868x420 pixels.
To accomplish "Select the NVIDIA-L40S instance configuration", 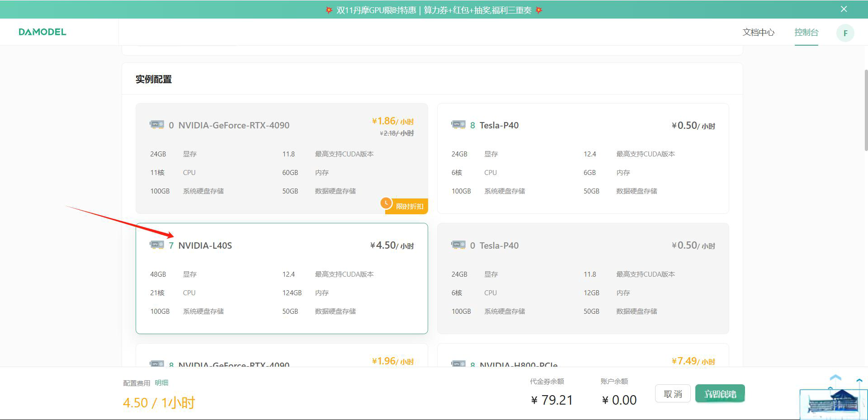I will point(281,278).
